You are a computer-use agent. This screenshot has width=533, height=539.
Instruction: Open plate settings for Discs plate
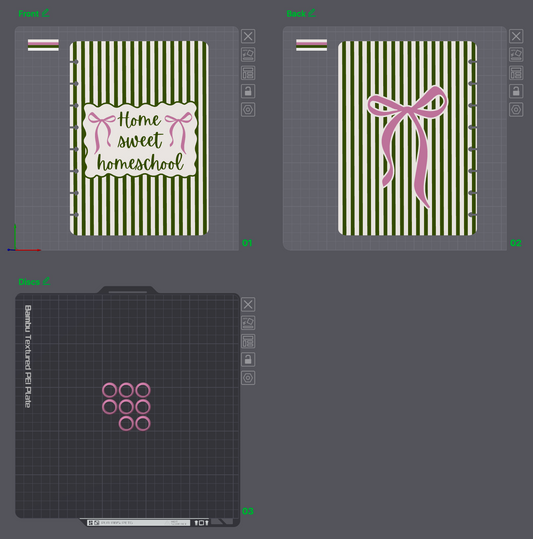(248, 378)
